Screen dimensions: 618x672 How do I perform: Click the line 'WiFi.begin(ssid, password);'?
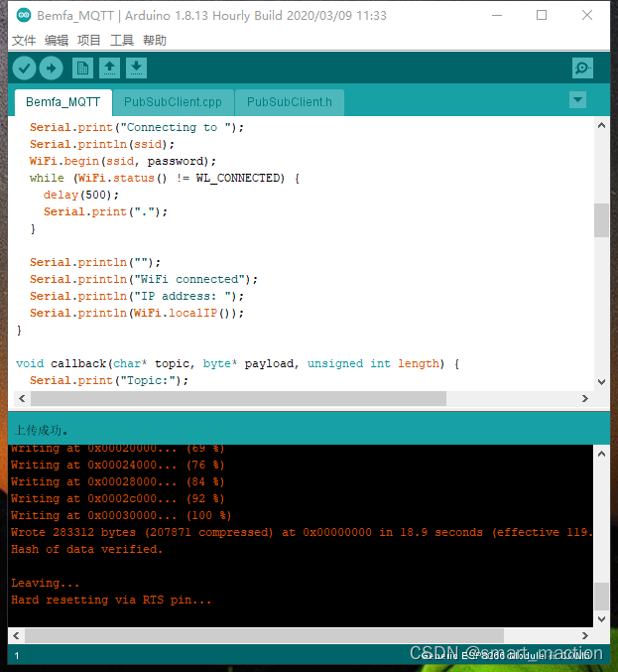122,161
